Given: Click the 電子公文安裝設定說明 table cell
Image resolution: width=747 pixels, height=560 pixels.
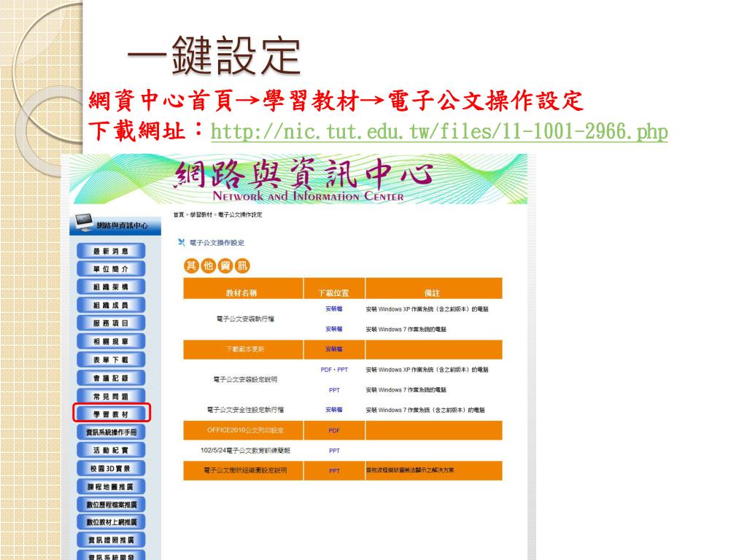Looking at the screenshot, I should click(245, 379).
